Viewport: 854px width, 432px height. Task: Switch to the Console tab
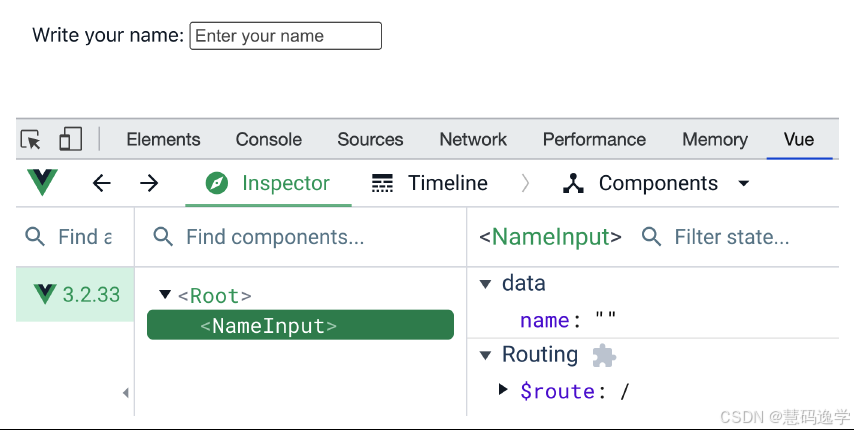tap(268, 140)
